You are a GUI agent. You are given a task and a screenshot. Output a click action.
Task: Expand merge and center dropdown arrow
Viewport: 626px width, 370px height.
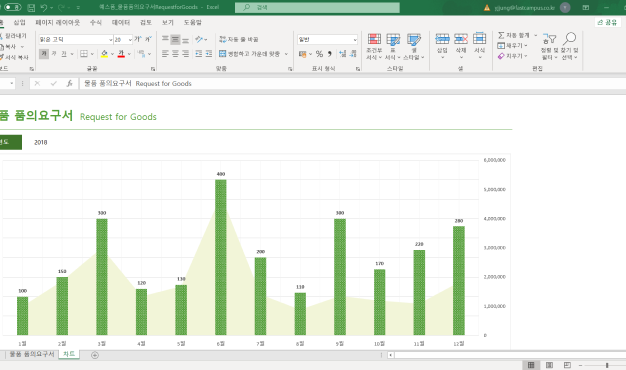click(286, 54)
